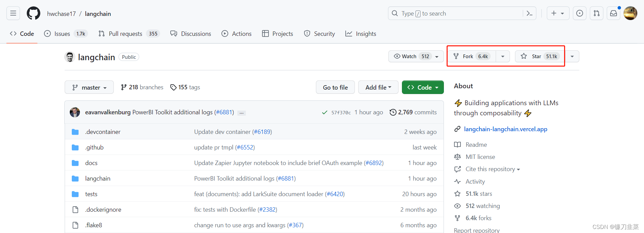The width and height of the screenshot is (644, 233).
Task: Click the langchain folder icon
Action: (75, 179)
